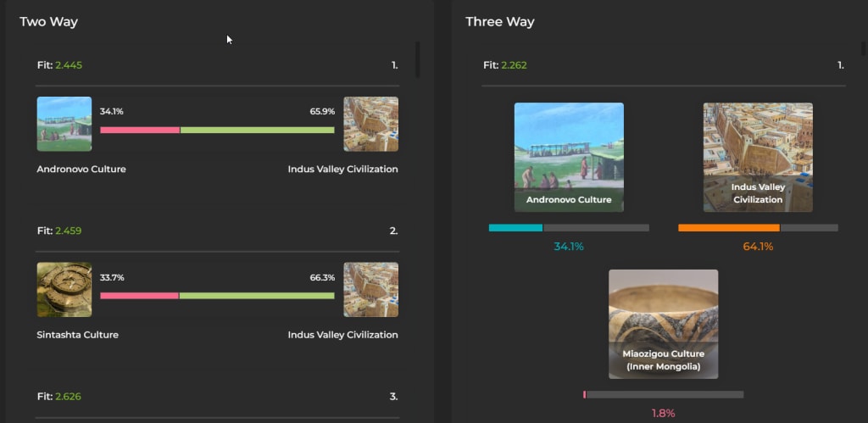The width and height of the screenshot is (868, 423).
Task: Select the Miaozigou Culture (Inner Mongolia) card
Action: coord(663,324)
